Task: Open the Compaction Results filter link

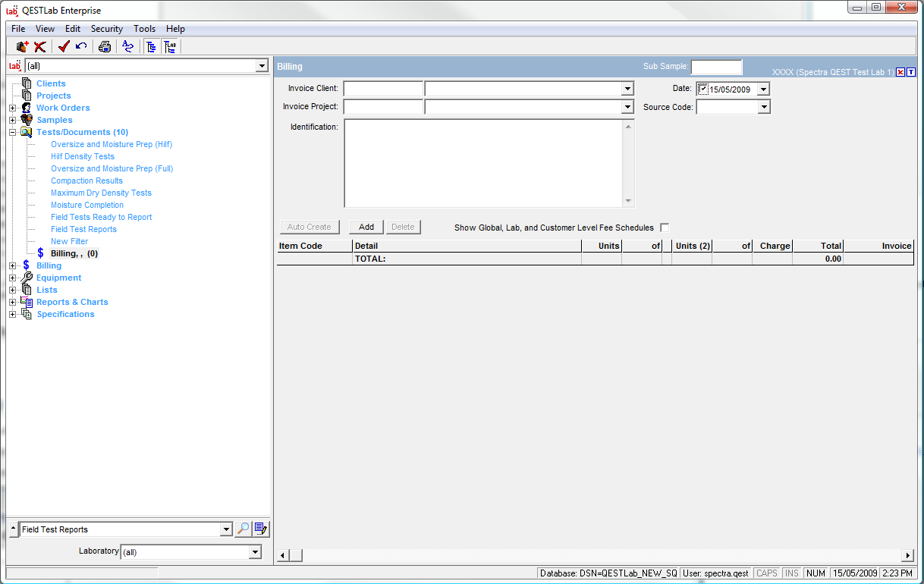Action: pos(86,181)
